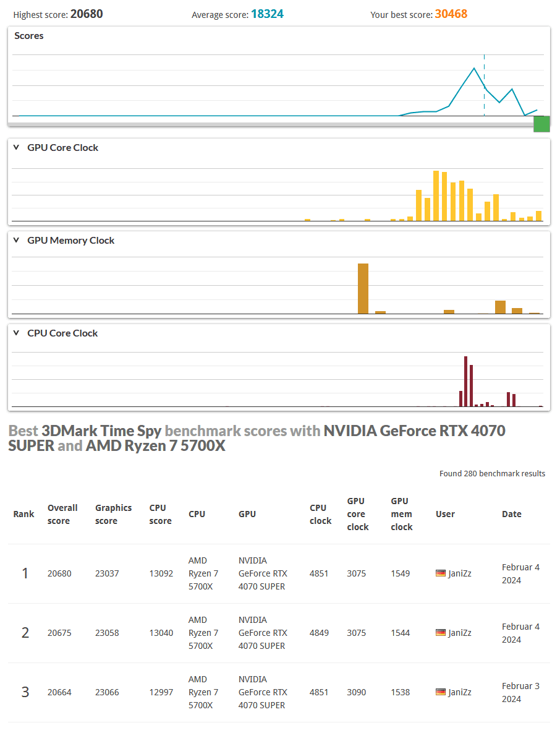Viewport: 560px width, 733px height.
Task: Open overall score 20675 result
Action: click(59, 633)
